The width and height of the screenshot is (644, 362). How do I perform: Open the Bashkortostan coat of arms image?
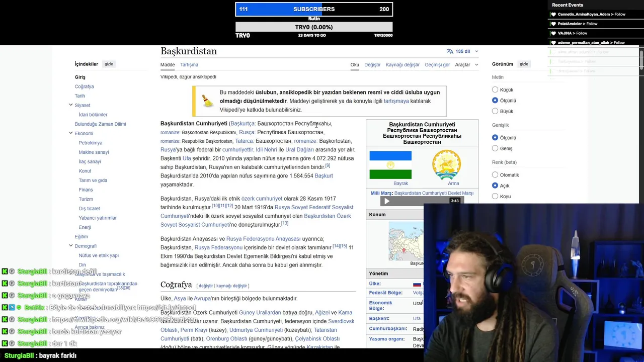(x=446, y=164)
